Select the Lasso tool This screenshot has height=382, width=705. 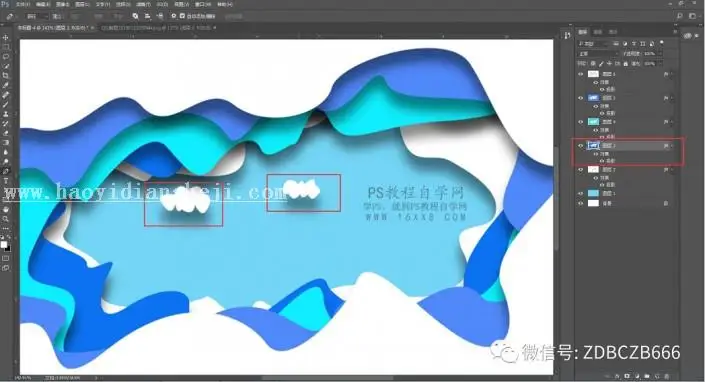pos(6,57)
